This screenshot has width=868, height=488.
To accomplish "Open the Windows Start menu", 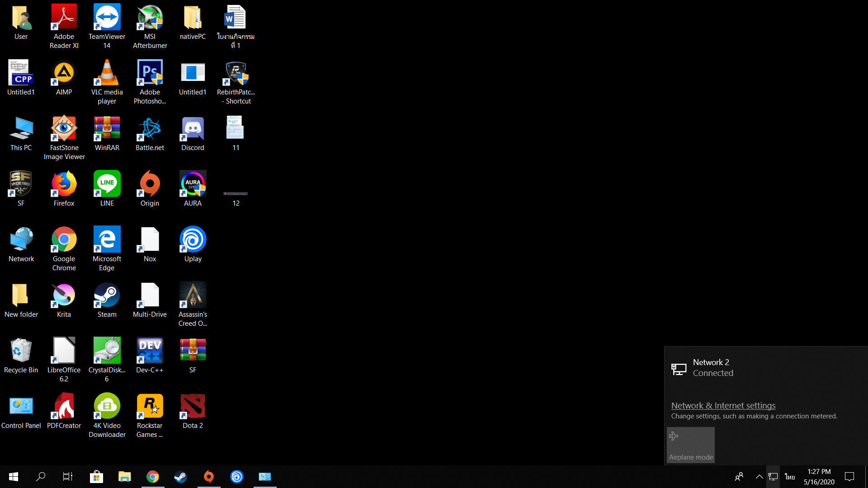I will point(14,477).
